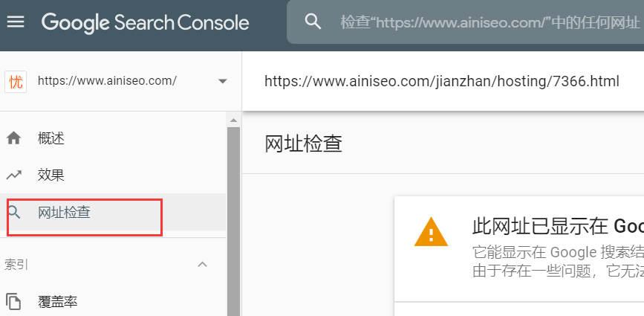Click the sidebar scrollbar up arrow
The image size is (644, 316).
click(x=234, y=120)
